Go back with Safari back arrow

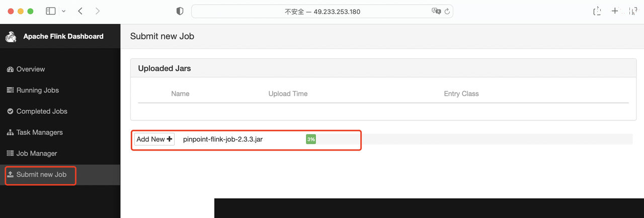pos(80,11)
